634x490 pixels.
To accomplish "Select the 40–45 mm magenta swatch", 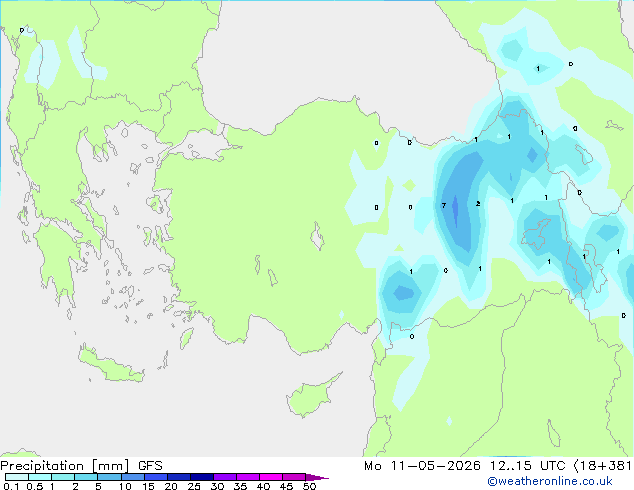I will 271,477.
